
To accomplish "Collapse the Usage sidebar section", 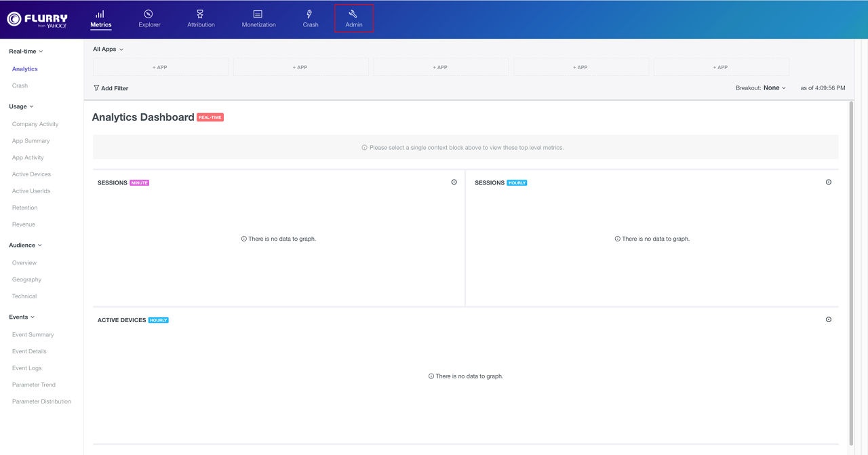I will point(21,106).
